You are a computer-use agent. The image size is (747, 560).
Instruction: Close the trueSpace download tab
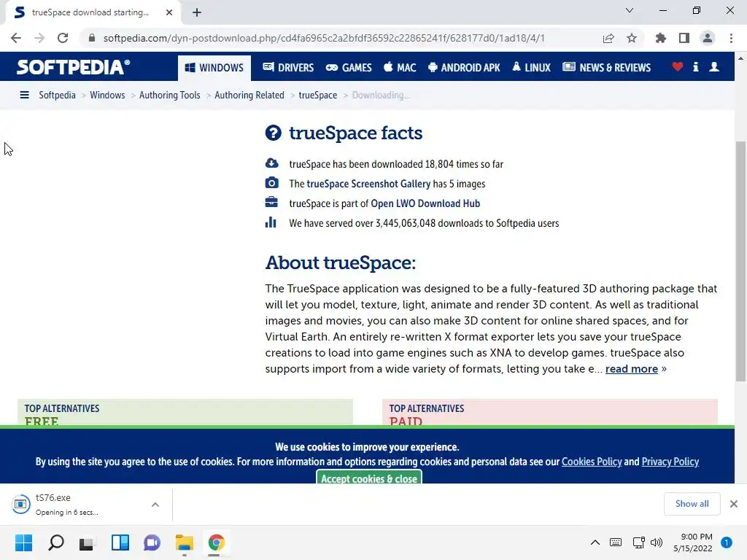point(169,12)
